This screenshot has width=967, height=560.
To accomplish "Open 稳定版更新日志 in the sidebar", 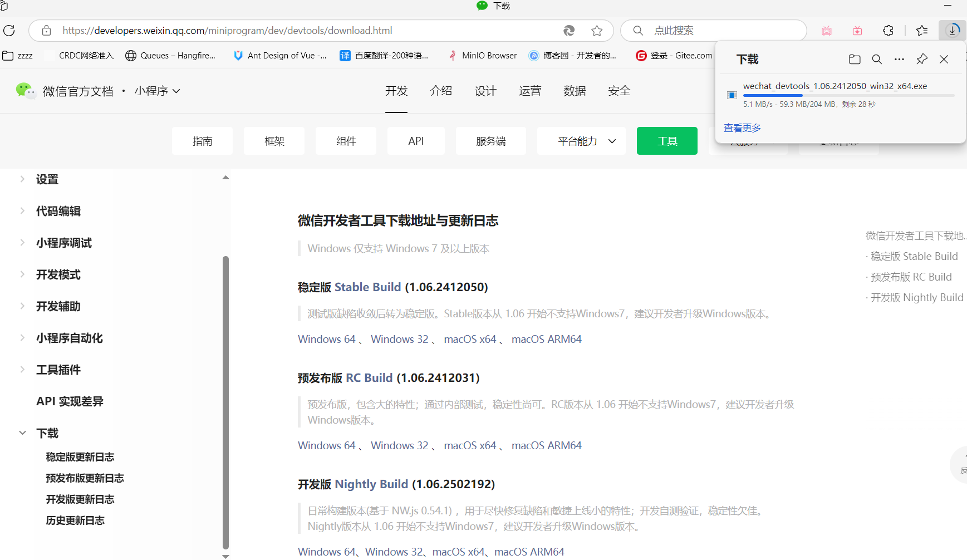I will pos(80,457).
